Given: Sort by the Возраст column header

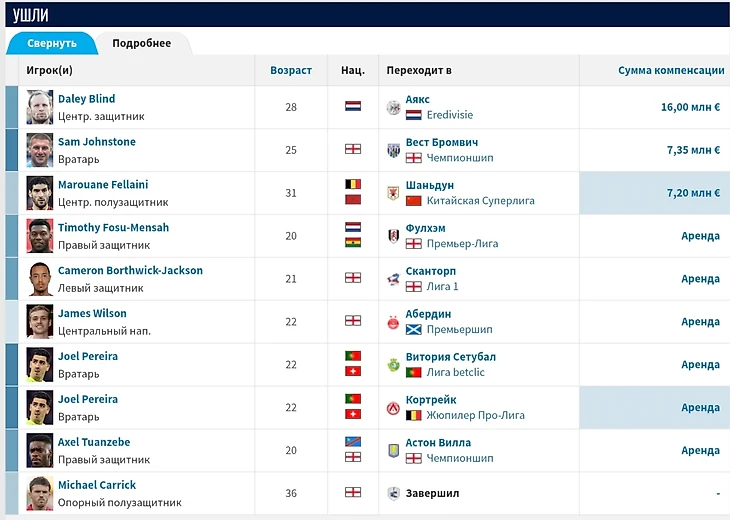Looking at the screenshot, I should point(291,71).
